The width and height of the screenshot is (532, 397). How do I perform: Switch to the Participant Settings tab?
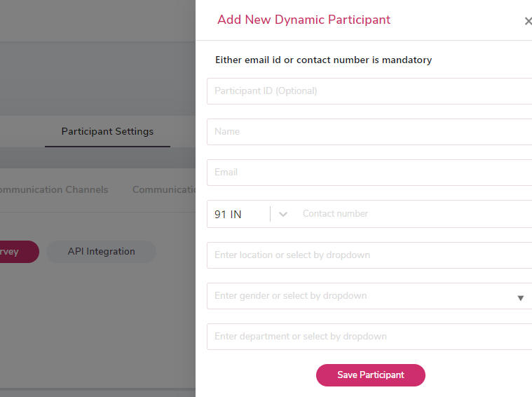coord(107,132)
